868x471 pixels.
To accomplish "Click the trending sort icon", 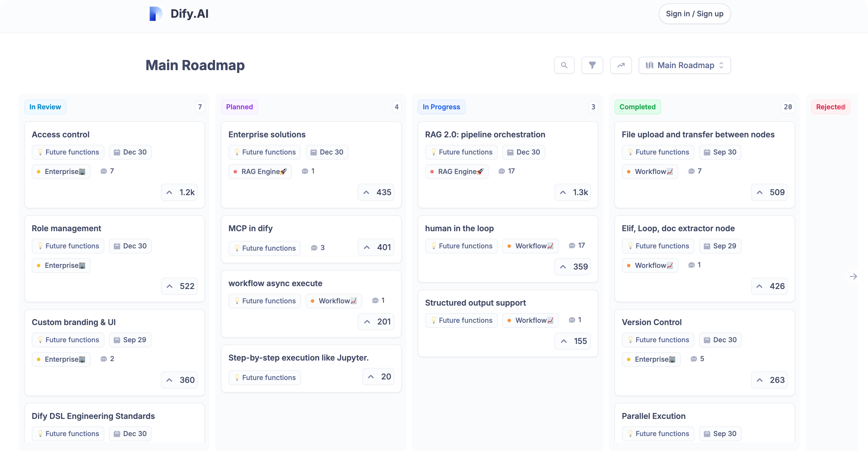I will click(621, 65).
